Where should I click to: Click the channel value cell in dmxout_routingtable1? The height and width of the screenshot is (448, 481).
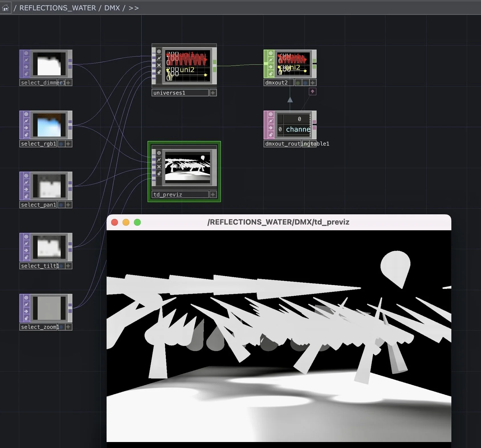(x=298, y=129)
